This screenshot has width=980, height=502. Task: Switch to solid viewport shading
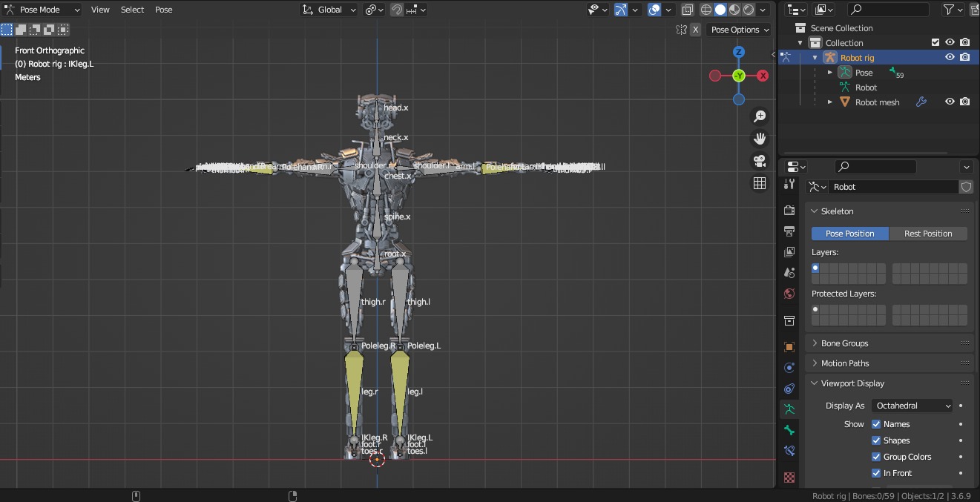720,10
